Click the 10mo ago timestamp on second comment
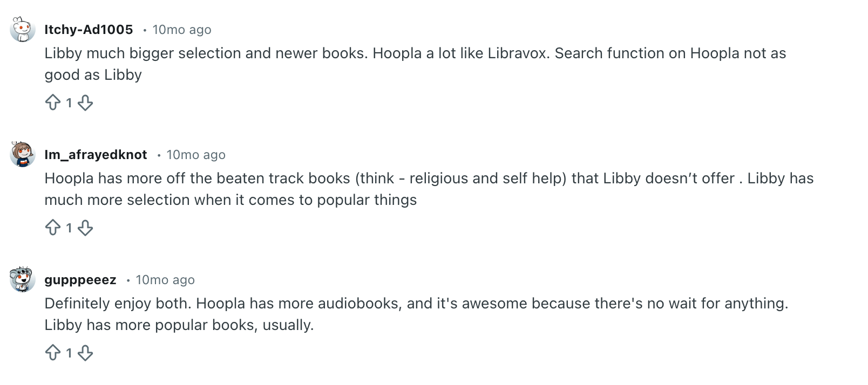Viewport: 868px width, 385px height. (x=195, y=155)
